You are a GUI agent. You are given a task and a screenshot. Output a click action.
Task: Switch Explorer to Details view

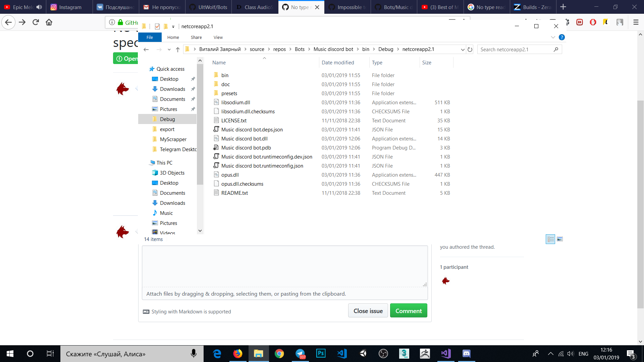550,239
